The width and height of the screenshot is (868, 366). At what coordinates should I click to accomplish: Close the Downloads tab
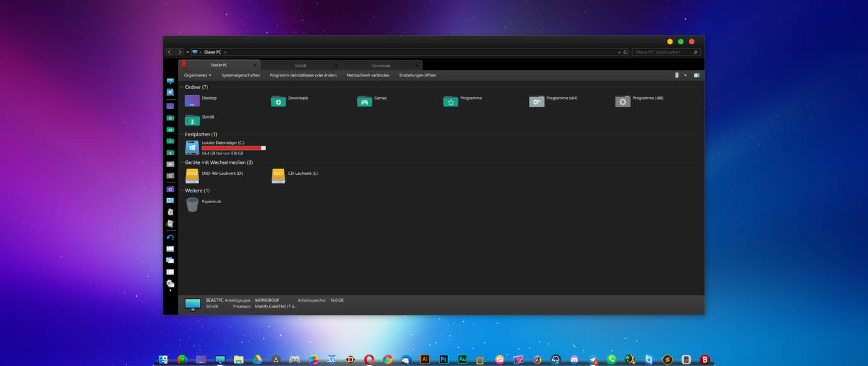(x=417, y=66)
